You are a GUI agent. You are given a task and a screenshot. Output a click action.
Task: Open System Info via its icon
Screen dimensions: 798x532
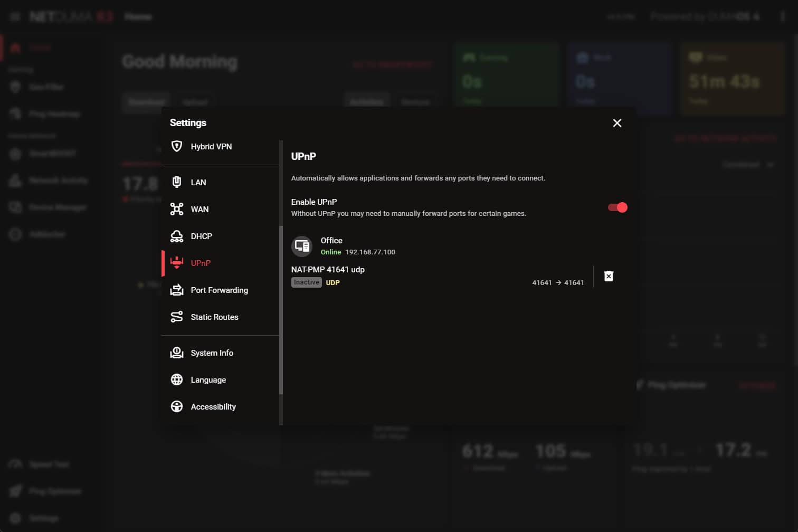(177, 353)
